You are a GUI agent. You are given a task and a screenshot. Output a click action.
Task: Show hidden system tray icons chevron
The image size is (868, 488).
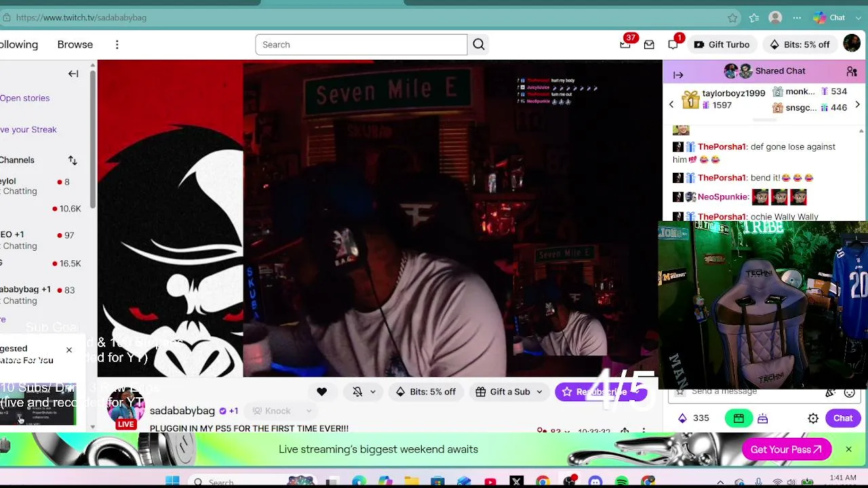(720, 483)
